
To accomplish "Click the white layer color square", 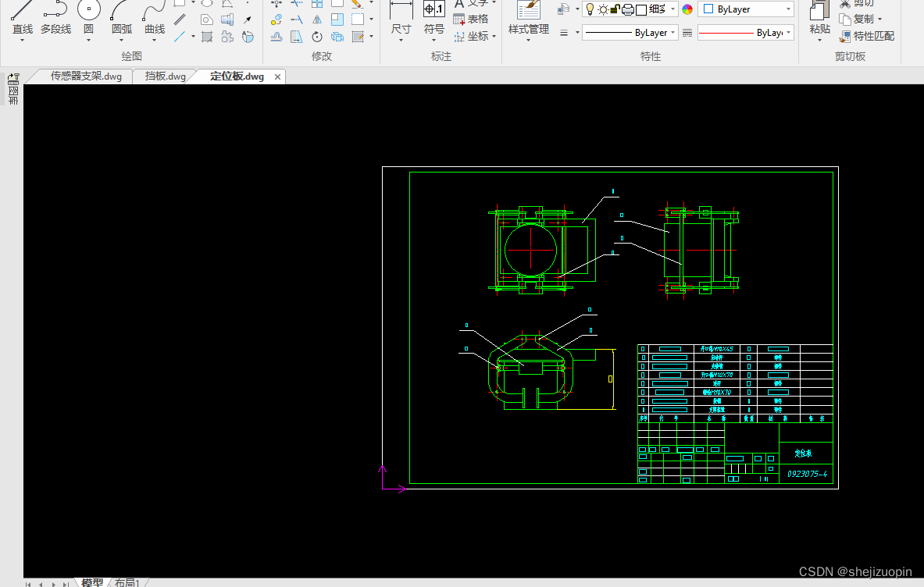I will click(641, 9).
